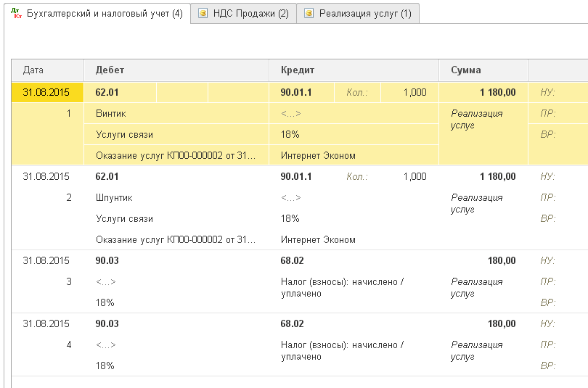Select the Винтик counterparty cell

click(111, 114)
